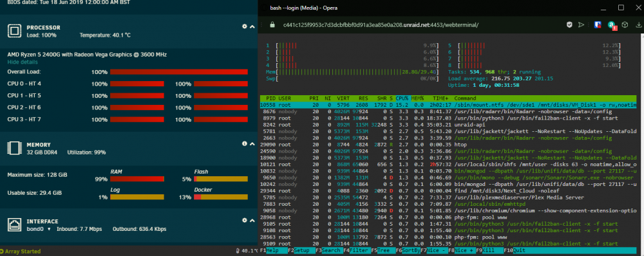Click the RAM usage bar
644x256 pixels.
[137, 179]
